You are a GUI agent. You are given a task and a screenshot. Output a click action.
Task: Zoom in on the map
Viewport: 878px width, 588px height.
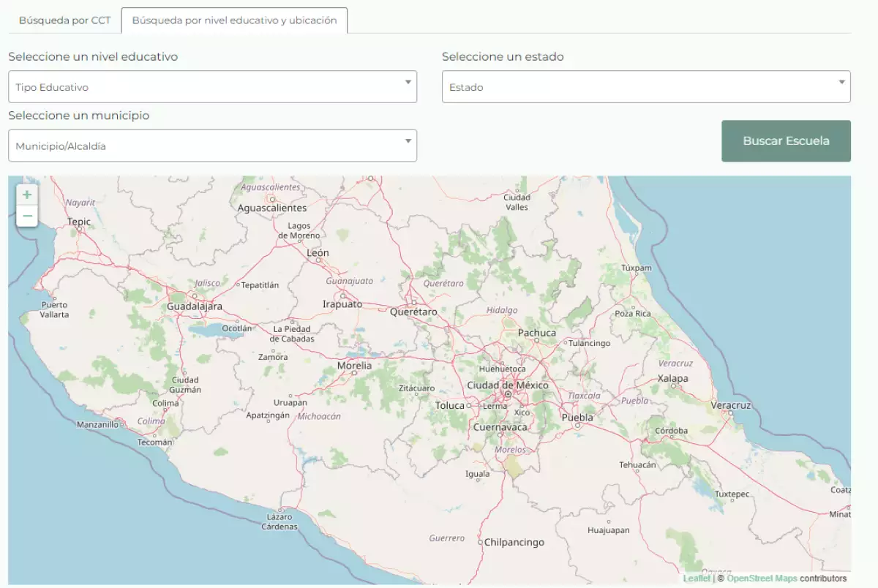click(27, 195)
